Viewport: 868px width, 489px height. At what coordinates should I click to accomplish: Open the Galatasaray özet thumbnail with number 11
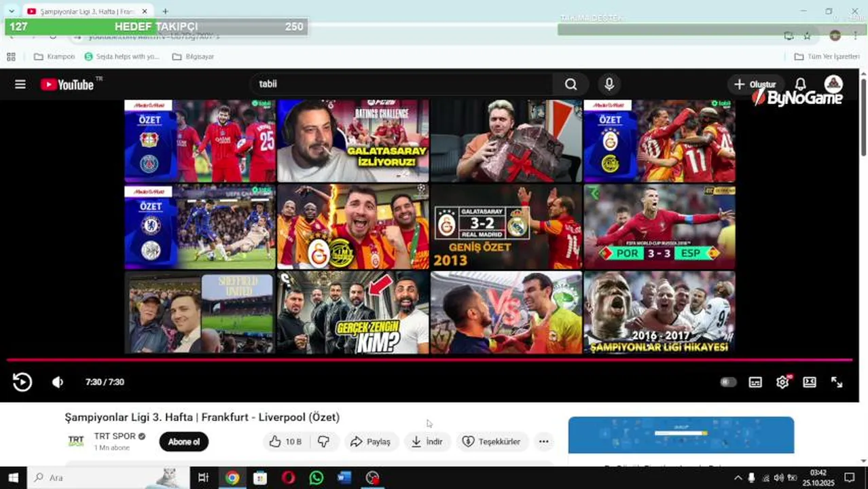tap(659, 141)
